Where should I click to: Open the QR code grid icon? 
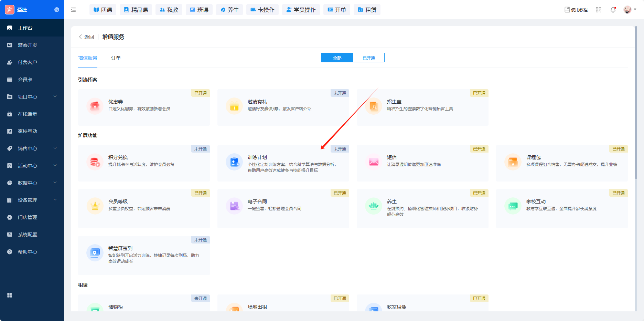[x=599, y=10]
